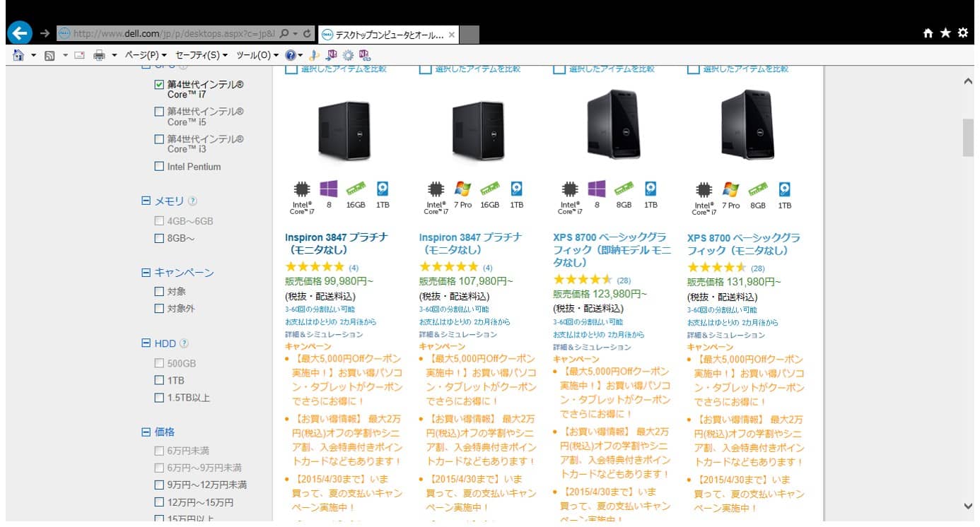Click the magnifier search icon in address bar

[284, 33]
